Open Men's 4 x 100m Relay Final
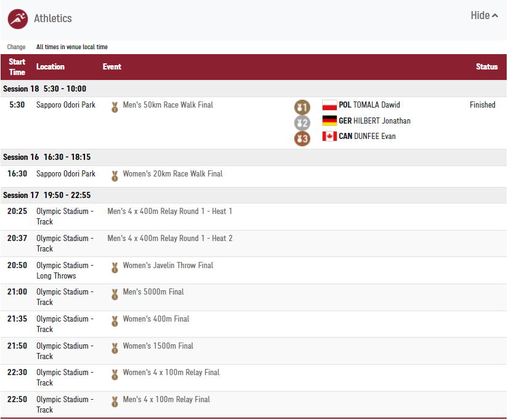Image resolution: width=511 pixels, height=420 pixels. pyautogui.click(x=166, y=399)
